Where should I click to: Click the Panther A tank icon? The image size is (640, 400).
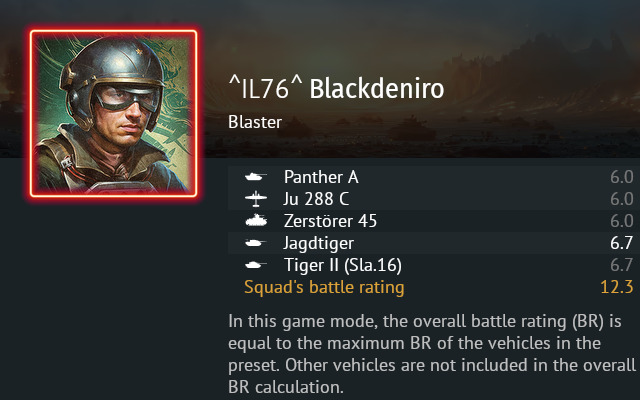(x=255, y=178)
